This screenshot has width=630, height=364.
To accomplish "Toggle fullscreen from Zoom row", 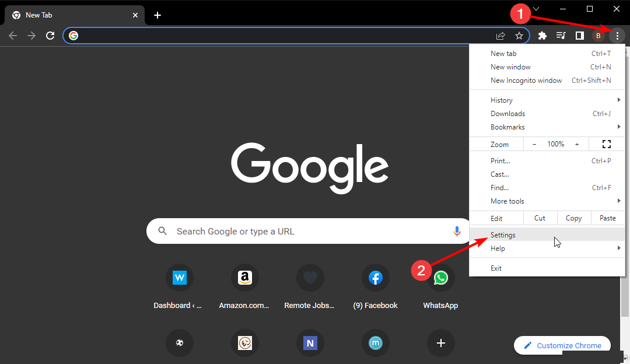I will [605, 144].
